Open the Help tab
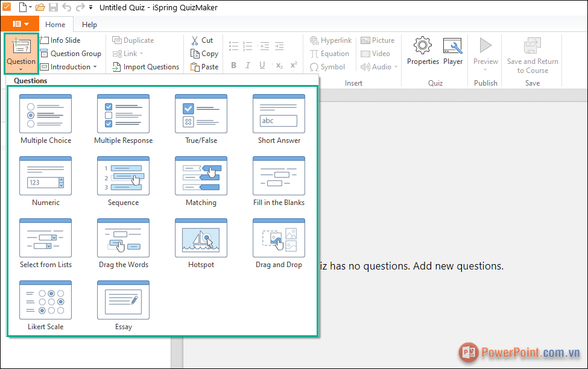588x369 pixels. point(89,24)
